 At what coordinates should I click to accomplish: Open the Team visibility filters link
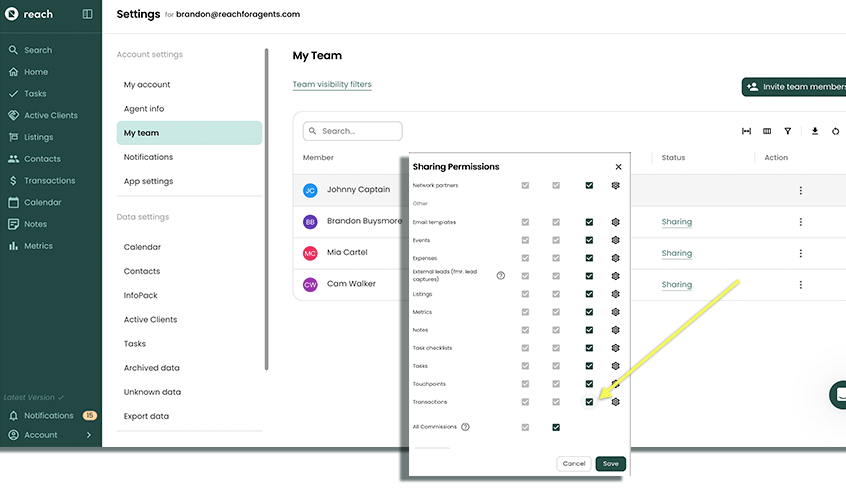(332, 85)
